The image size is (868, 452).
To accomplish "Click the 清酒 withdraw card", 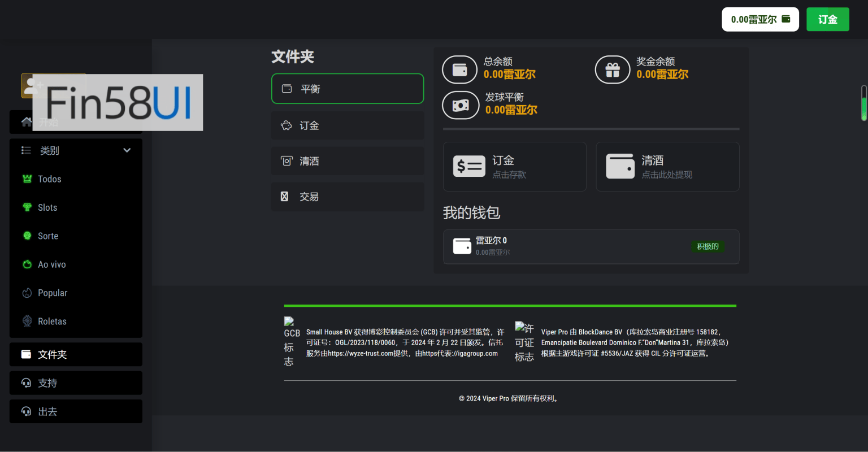I will tap(667, 167).
